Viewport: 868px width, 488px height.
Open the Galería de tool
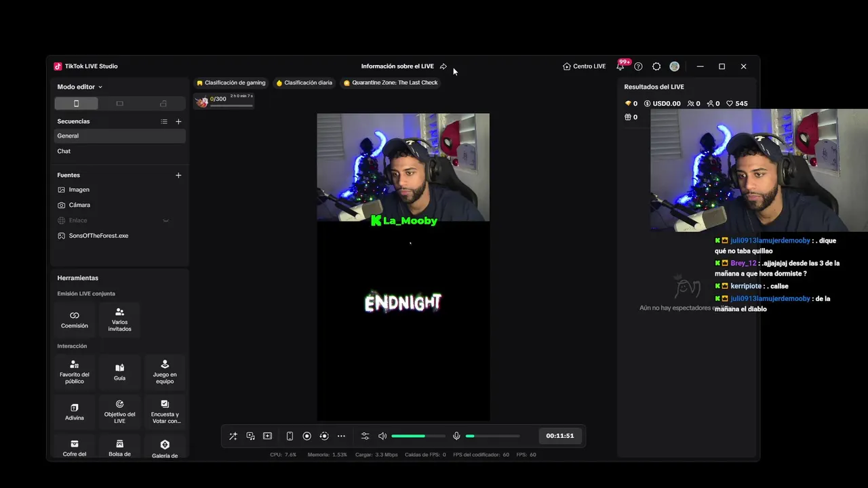pyautogui.click(x=165, y=447)
